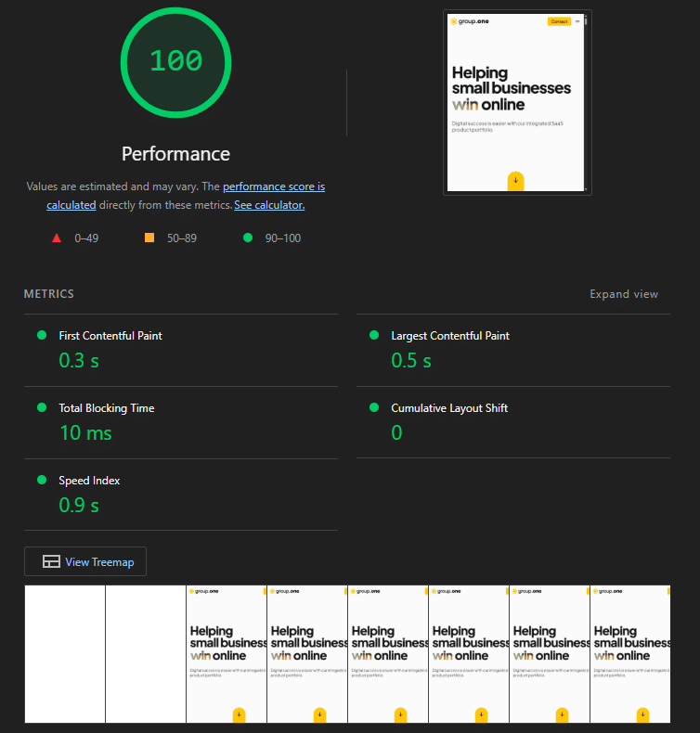Select the first blank filmstrip frame
Screen dimensions: 700x733
[65, 654]
